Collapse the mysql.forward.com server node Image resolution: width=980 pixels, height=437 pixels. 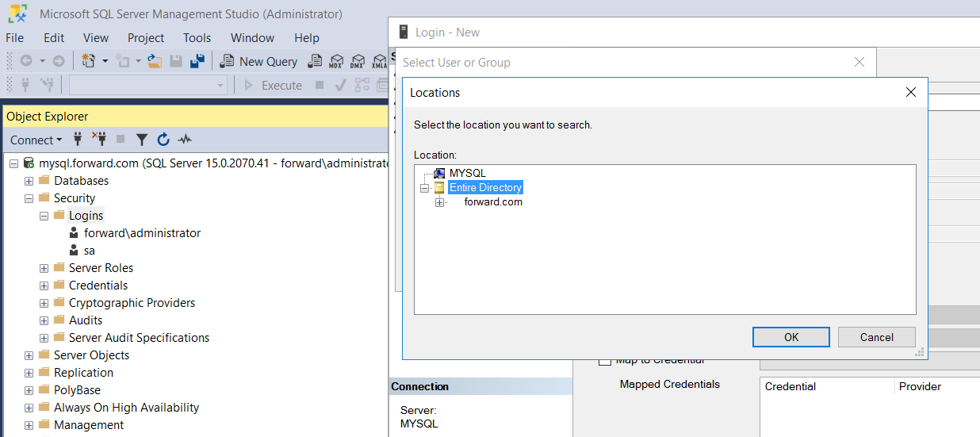13,163
